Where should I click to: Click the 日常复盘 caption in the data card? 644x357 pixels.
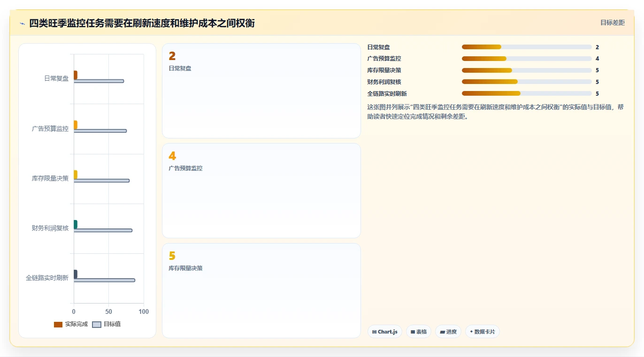180,68
